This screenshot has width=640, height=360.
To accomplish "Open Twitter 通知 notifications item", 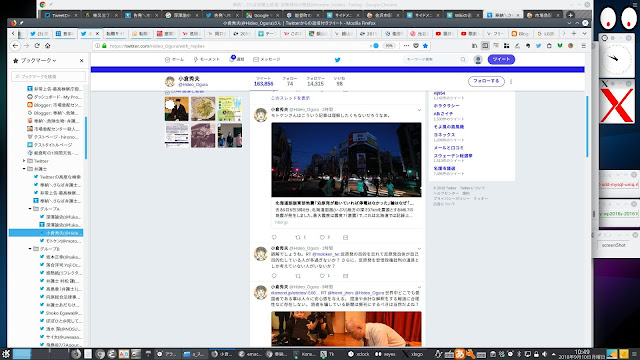I will pos(237,60).
